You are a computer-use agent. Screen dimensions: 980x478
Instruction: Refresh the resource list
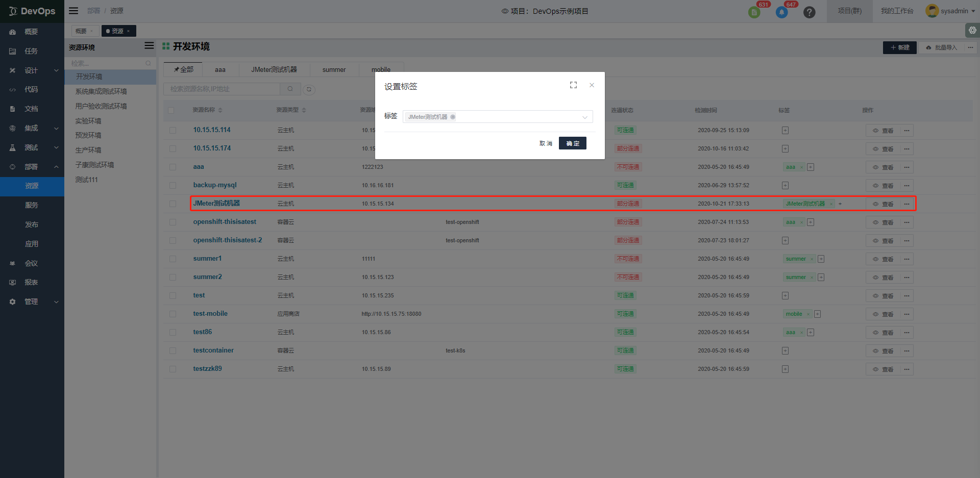(x=309, y=89)
